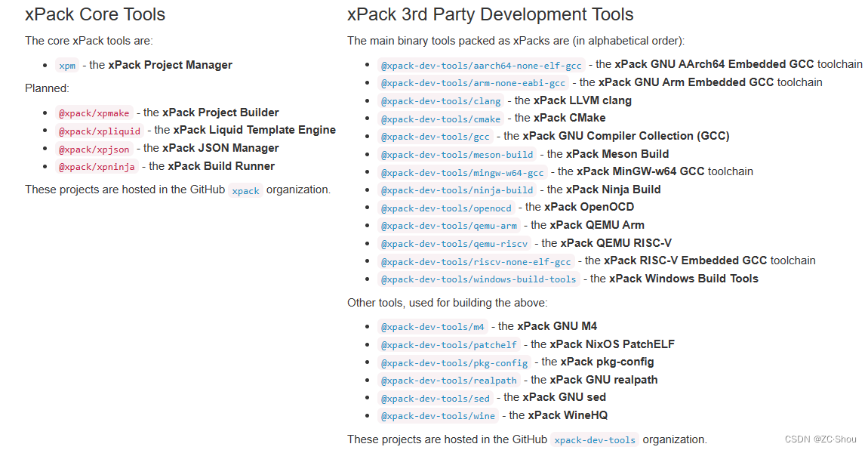Click the 'xPack QEMU RISC-V' text
This screenshot has height=450, width=868.
616,243
